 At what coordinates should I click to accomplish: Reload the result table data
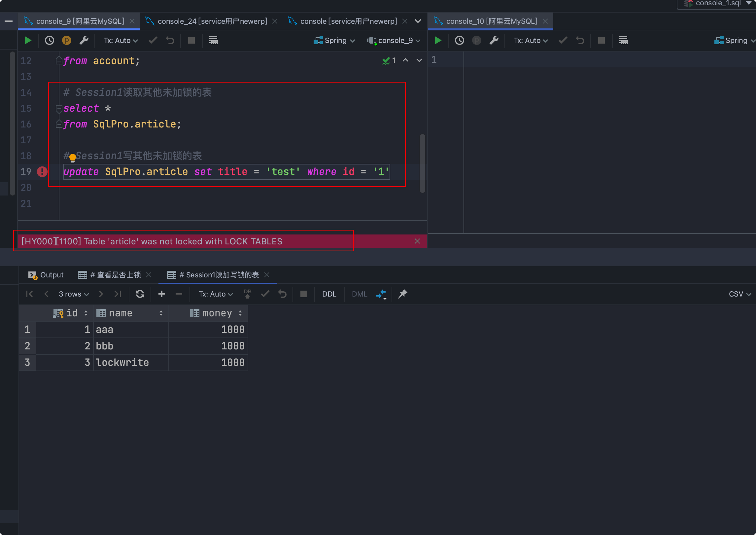[140, 294]
